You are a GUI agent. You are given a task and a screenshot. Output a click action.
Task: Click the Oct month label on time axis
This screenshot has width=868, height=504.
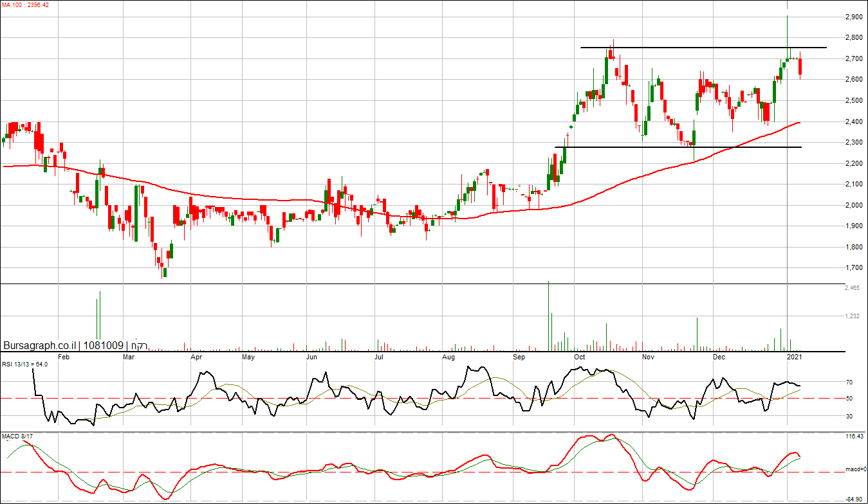click(580, 356)
